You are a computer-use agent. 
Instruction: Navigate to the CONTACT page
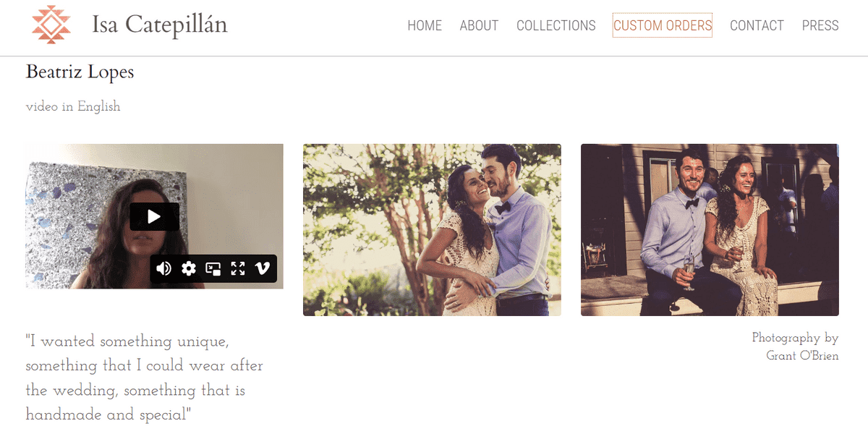tap(757, 25)
